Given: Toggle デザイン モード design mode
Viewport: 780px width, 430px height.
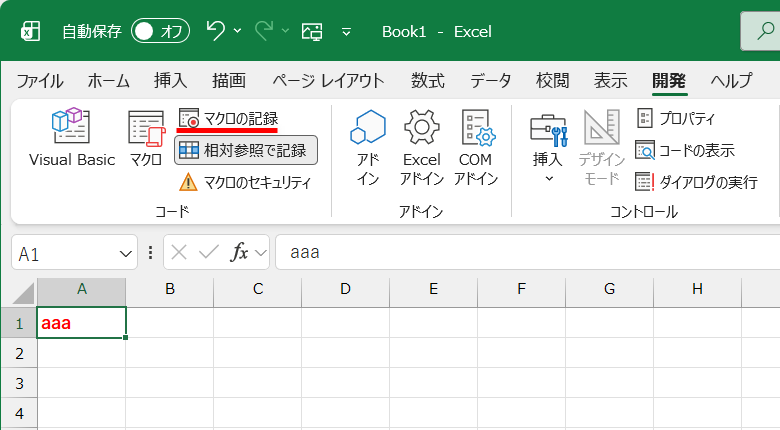Looking at the screenshot, I should click(x=601, y=147).
